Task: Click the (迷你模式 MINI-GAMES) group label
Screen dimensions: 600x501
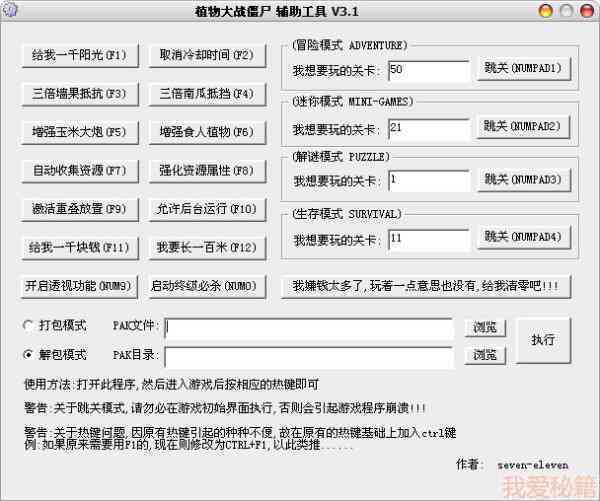Action: 352,102
